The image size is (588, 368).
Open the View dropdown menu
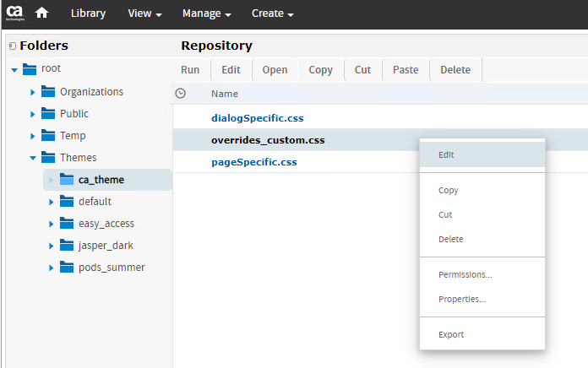tap(144, 14)
